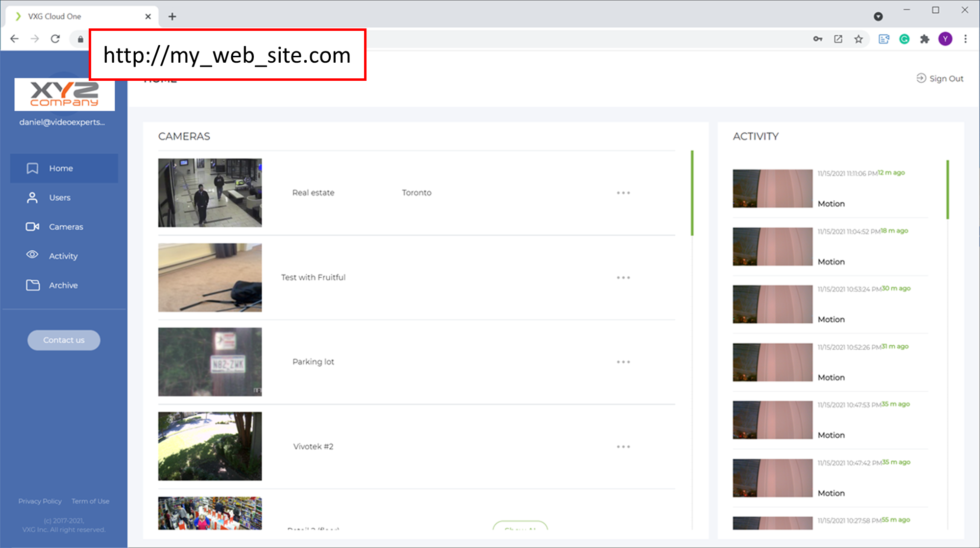This screenshot has width=980, height=548.
Task: Expand three-dot menu for Parking lot camera
Action: click(x=623, y=362)
